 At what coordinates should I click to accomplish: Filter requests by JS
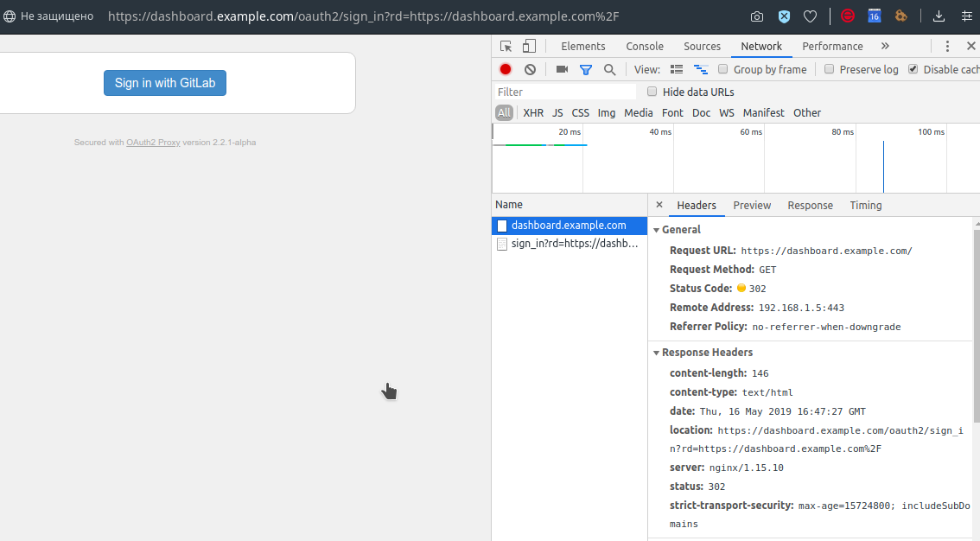coord(557,113)
